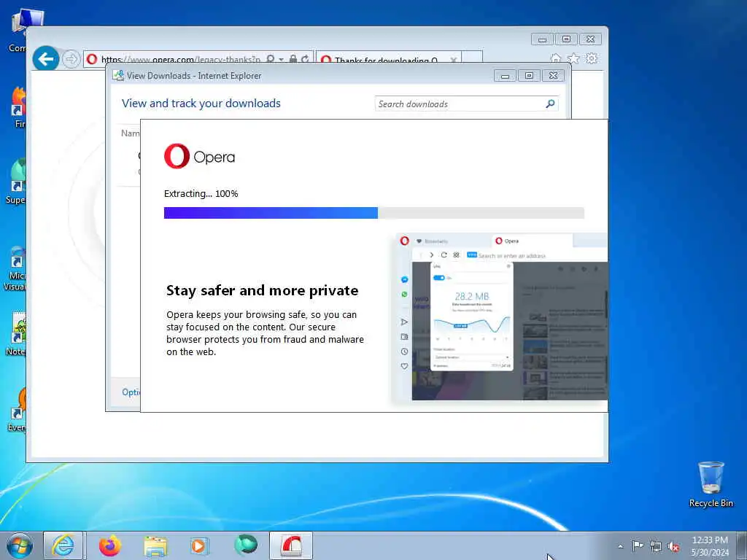The image size is (747, 560).
Task: Open IE Favorites star icon
Action: pyautogui.click(x=573, y=58)
